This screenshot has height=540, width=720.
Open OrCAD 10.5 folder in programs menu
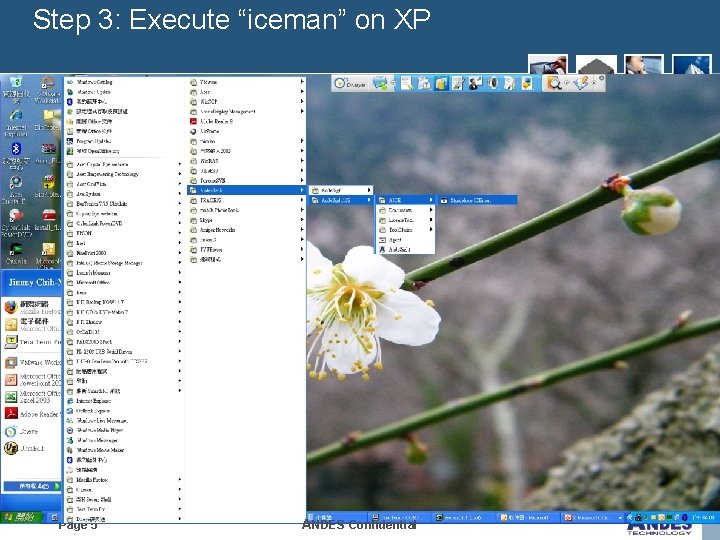tap(124, 332)
